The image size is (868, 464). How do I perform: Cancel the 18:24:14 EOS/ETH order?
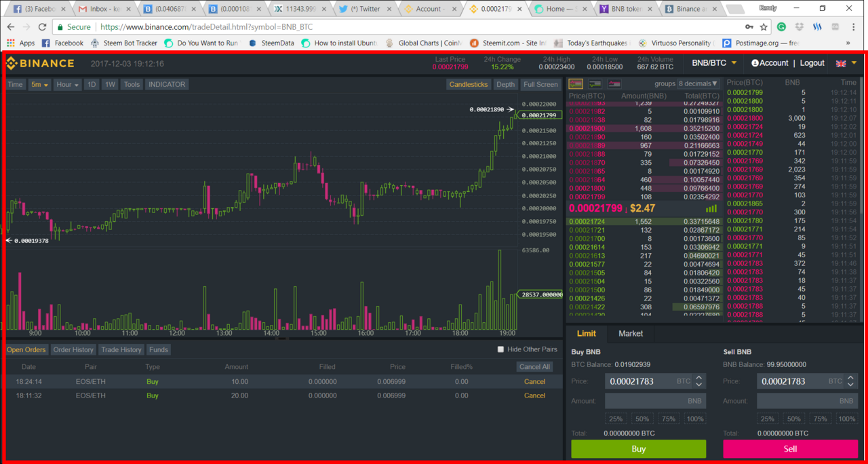(534, 381)
